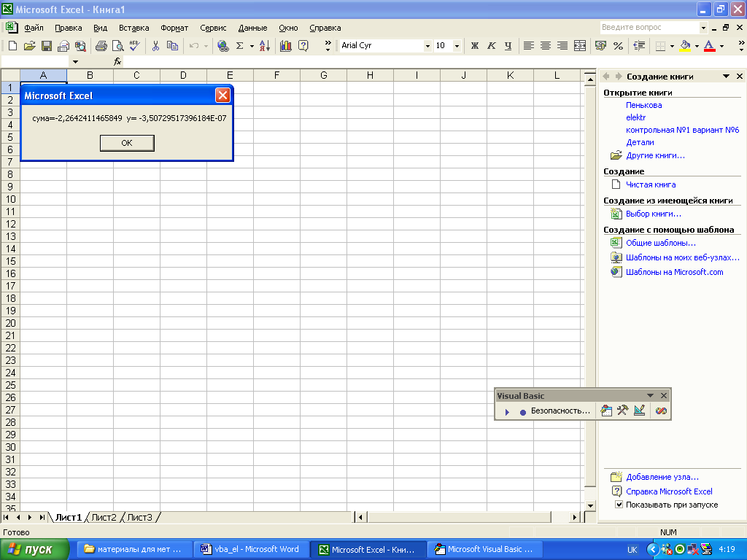Open the 'Создание книги' task pane menu arrow
This screenshot has height=560, width=747.
(726, 76)
